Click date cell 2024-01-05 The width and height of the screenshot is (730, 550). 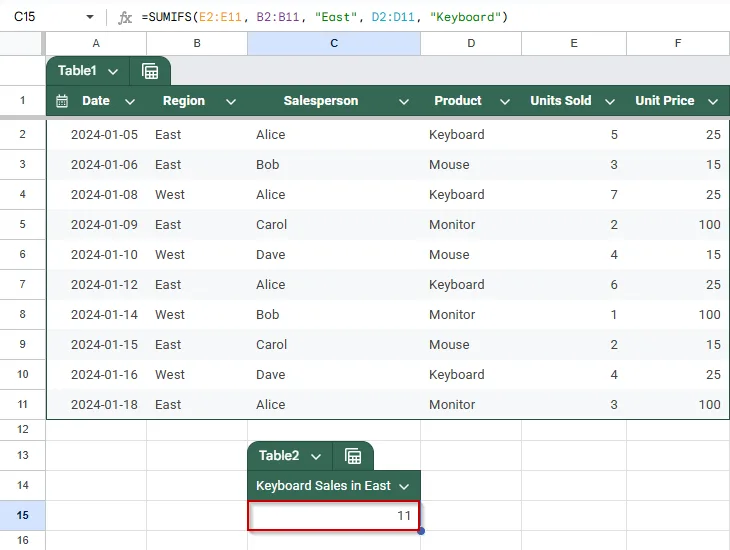(96, 135)
